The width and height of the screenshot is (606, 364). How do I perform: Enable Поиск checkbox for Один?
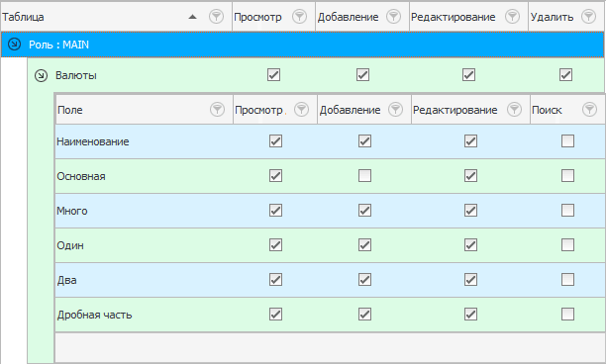click(x=567, y=245)
